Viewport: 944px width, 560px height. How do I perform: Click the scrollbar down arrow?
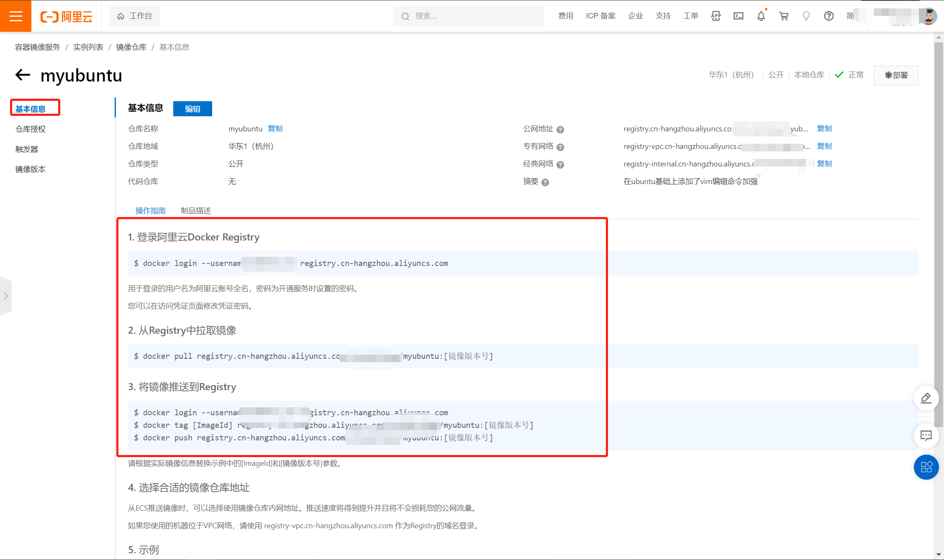pyautogui.click(x=939, y=555)
